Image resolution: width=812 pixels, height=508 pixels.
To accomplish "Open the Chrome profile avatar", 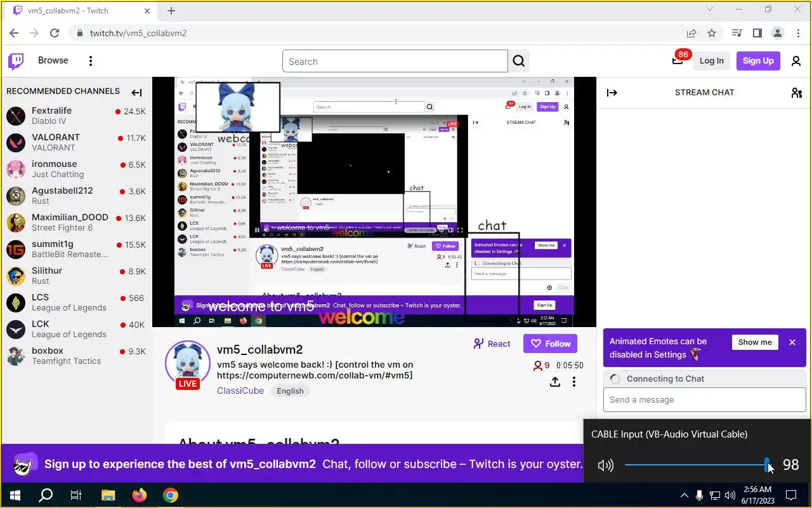I will 778,33.
